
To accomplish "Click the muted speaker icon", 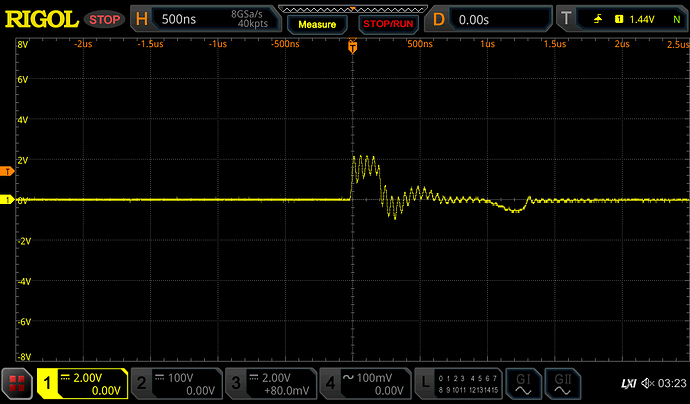I will pos(646,383).
